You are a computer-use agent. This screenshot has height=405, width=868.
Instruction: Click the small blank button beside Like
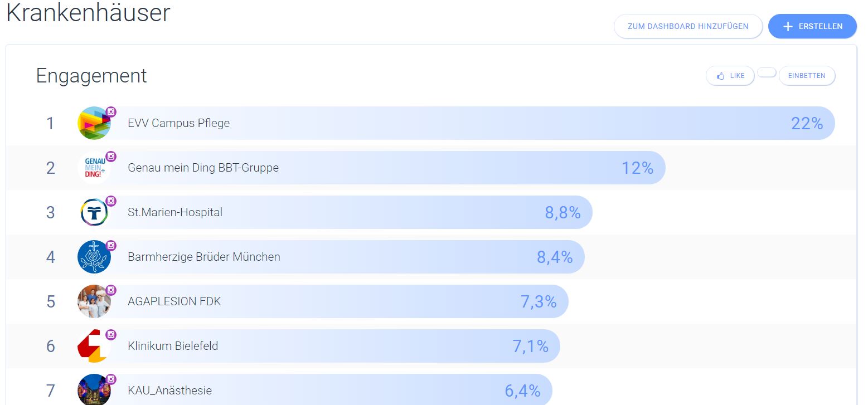click(x=767, y=72)
